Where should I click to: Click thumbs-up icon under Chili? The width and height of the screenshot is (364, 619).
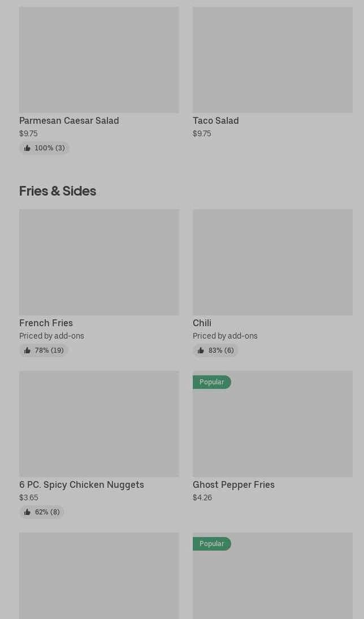point(201,350)
